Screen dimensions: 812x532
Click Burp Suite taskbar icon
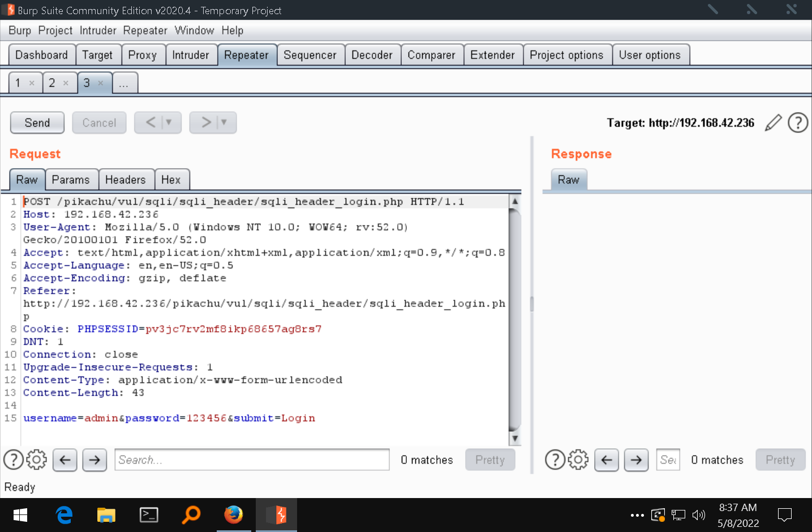coord(276,515)
